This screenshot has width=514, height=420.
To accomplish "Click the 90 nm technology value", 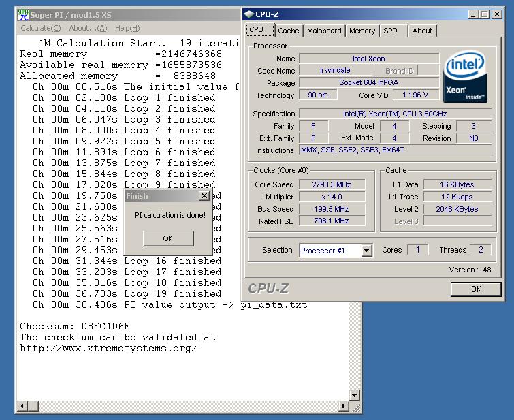I will [318, 95].
